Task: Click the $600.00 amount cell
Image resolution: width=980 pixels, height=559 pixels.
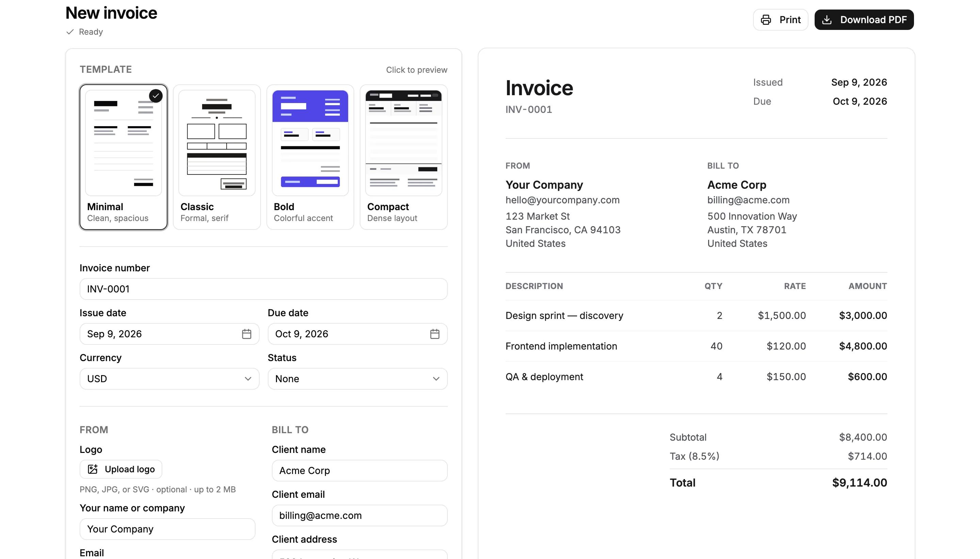Action: click(867, 377)
